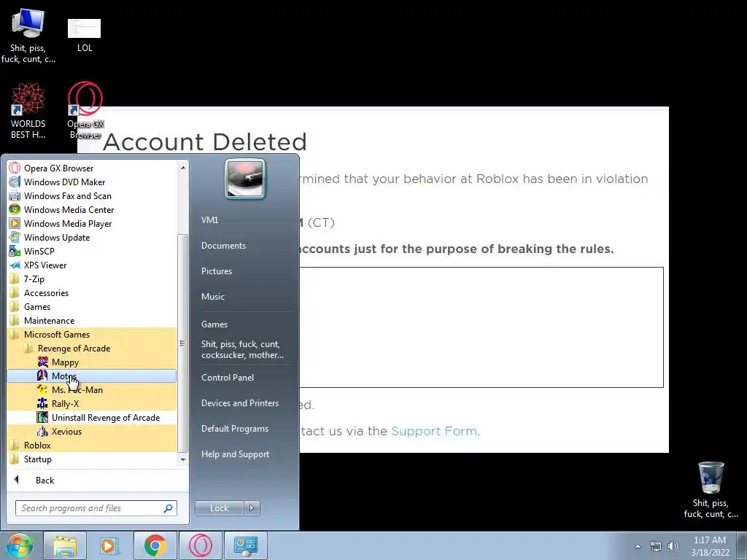Viewport: 747px width, 560px height.
Task: Expand the Accessories folder
Action: tap(91, 292)
